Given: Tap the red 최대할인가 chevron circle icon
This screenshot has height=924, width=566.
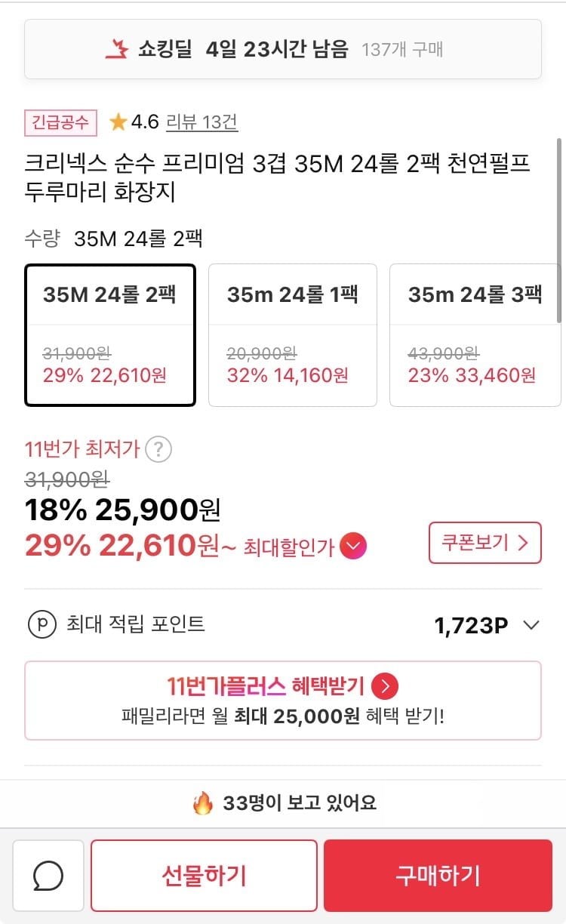Looking at the screenshot, I should pyautogui.click(x=353, y=547).
